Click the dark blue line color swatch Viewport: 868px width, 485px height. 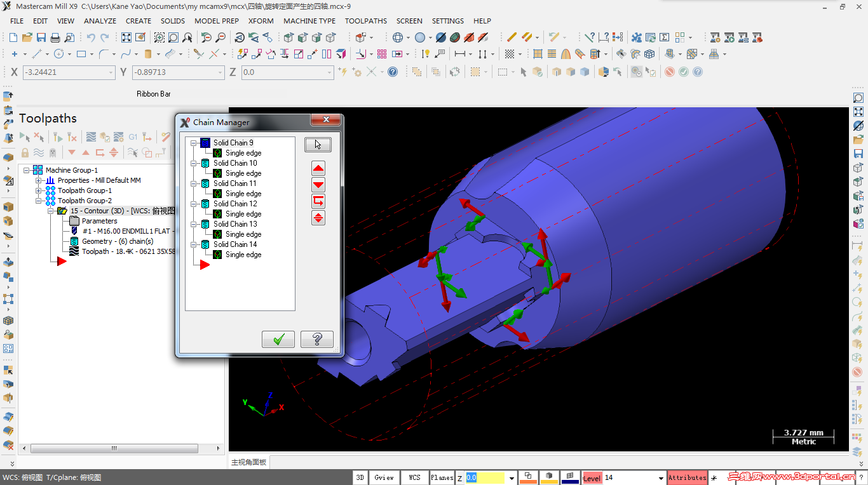click(x=570, y=477)
